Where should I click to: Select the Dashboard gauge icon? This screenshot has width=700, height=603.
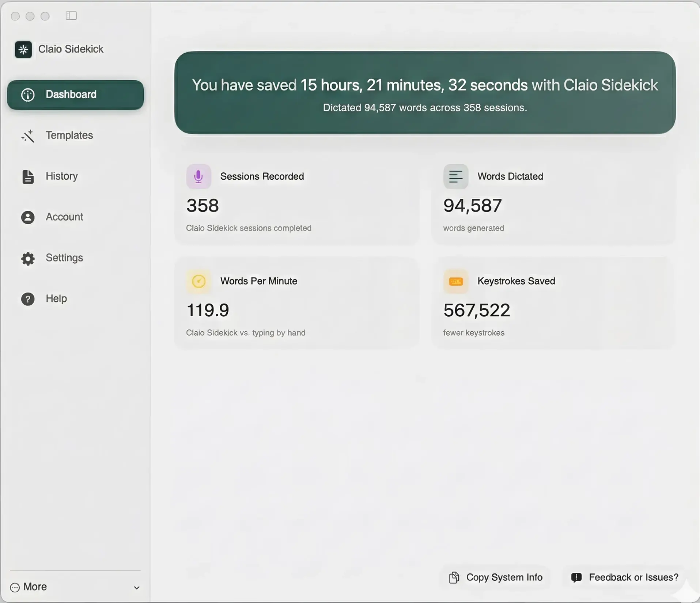tap(28, 95)
